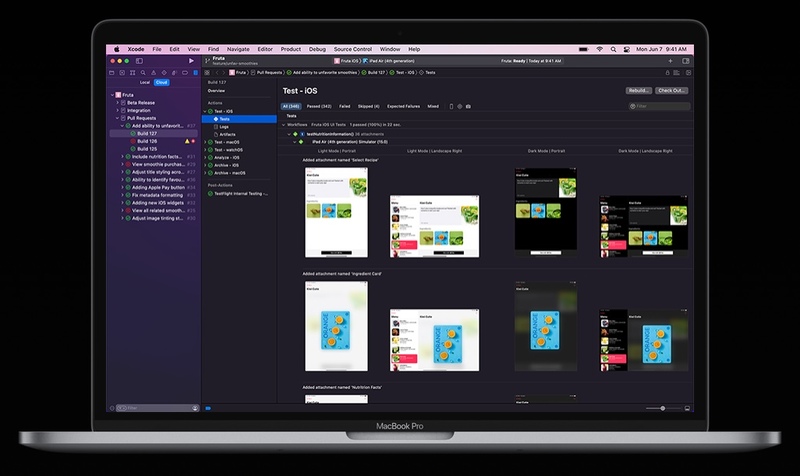Open the Build 127 Overview
The image size is (800, 476).
point(216,91)
